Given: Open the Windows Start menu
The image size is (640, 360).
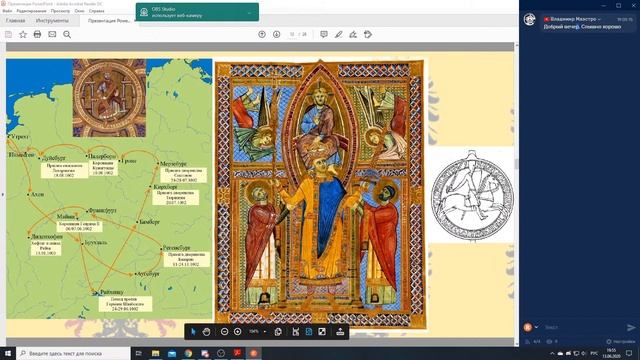Looking at the screenshot, I should point(8,353).
